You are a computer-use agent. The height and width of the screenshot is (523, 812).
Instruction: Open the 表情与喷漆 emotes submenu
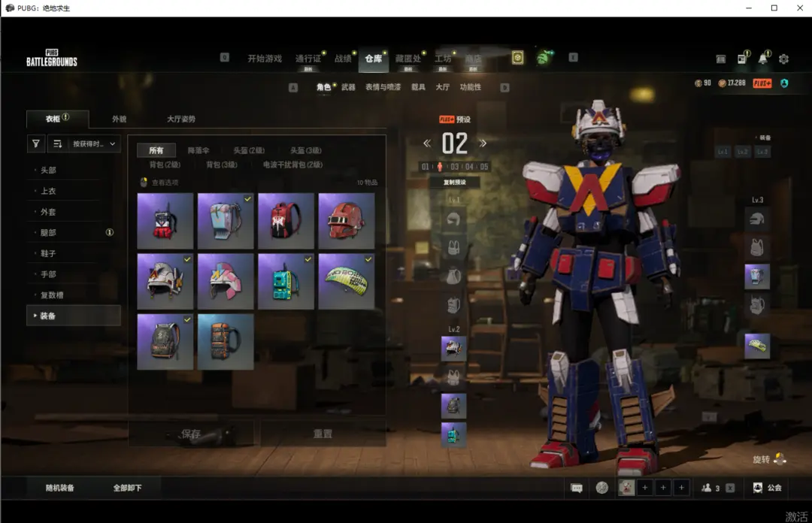pos(383,87)
